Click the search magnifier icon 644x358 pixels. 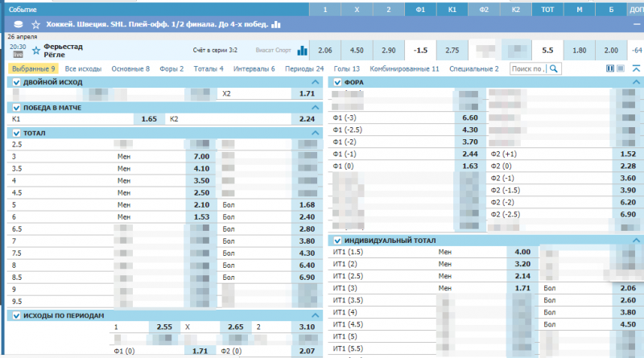[554, 69]
